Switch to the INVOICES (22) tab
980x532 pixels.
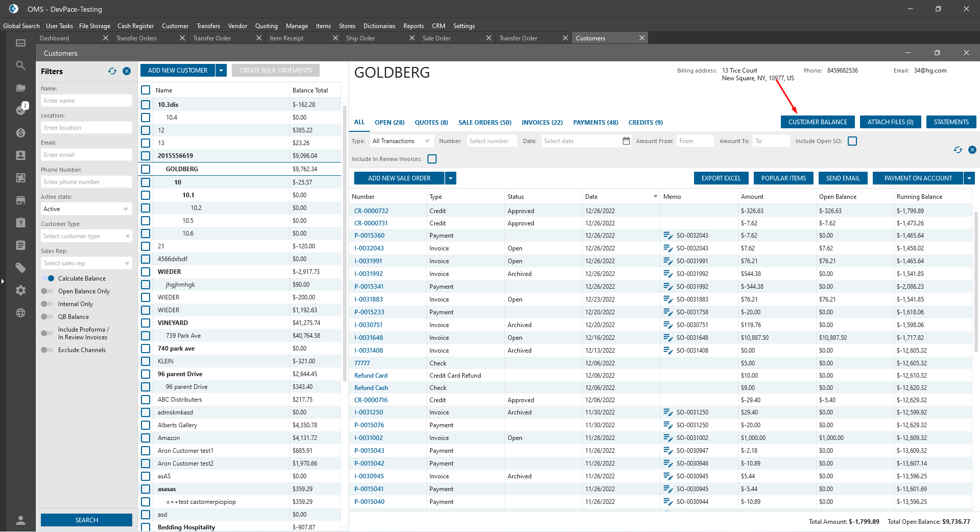pyautogui.click(x=542, y=123)
